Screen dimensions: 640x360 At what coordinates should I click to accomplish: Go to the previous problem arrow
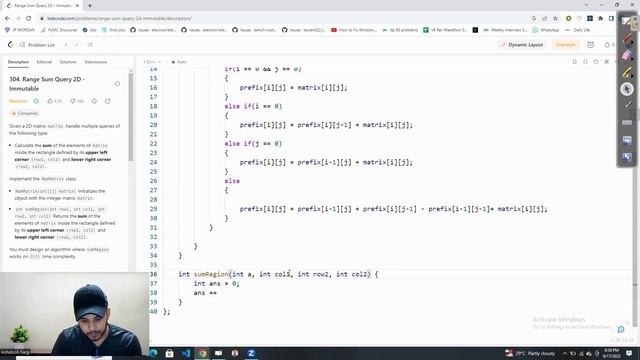click(66, 44)
